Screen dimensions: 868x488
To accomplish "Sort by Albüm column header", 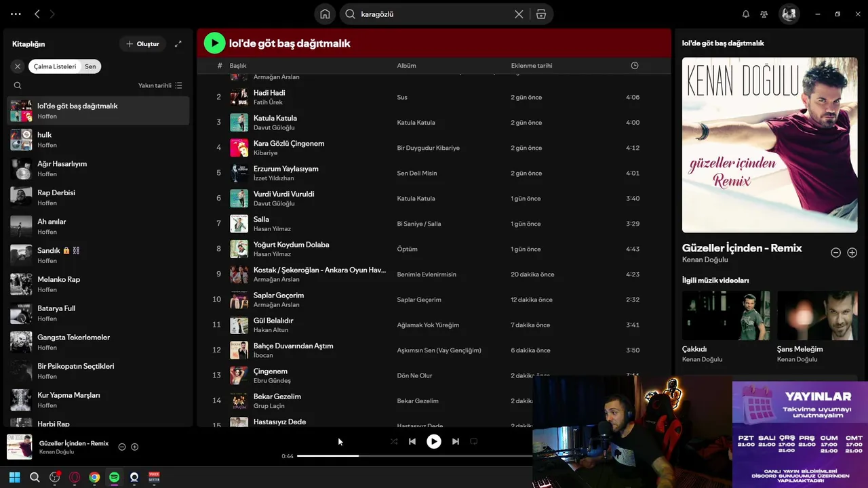I will 406,66.
